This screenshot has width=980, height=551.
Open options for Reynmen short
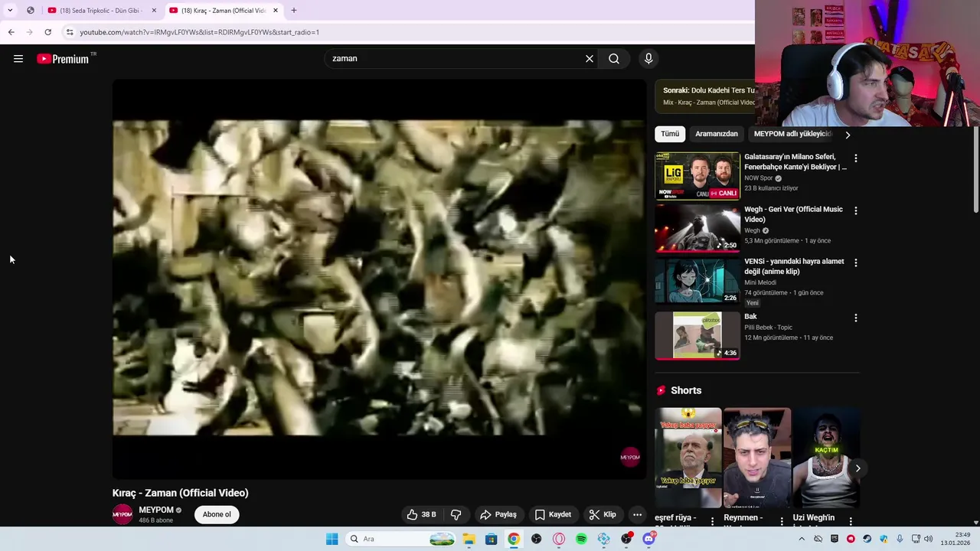pos(782,521)
